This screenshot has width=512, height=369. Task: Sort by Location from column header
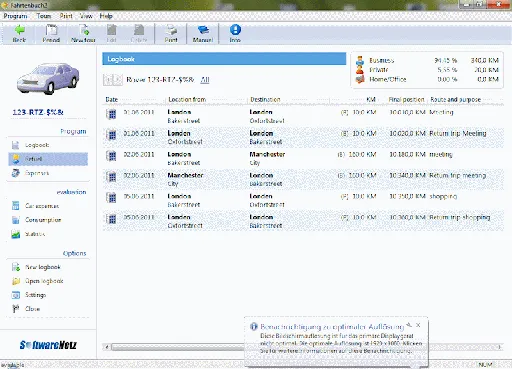(206, 99)
